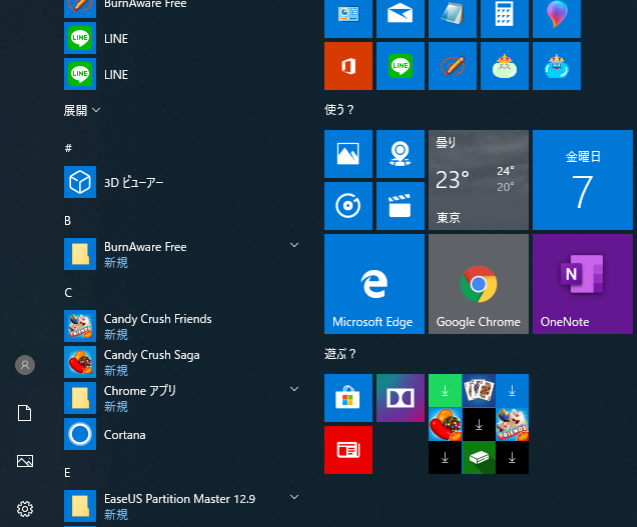637x527 pixels.
Task: Open the Movies & TV clapperboard tile
Action: click(x=400, y=206)
